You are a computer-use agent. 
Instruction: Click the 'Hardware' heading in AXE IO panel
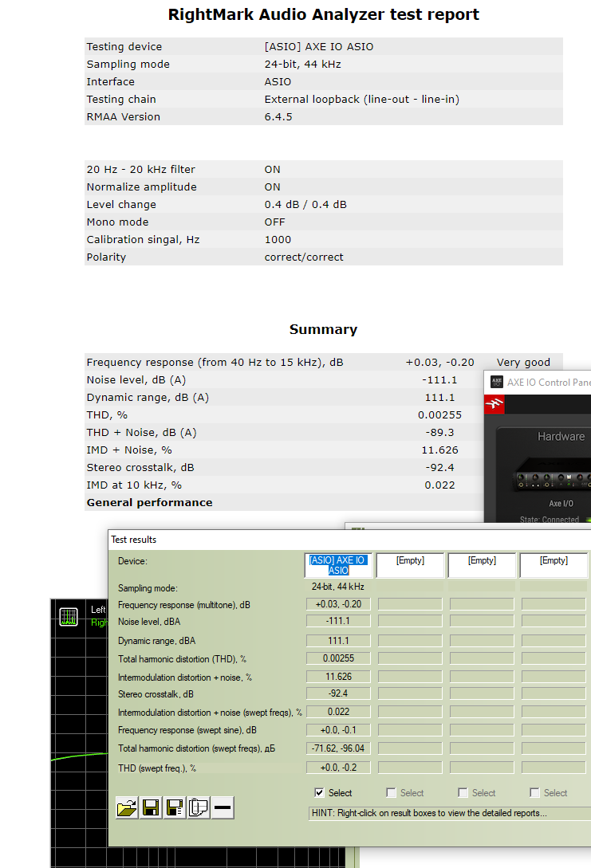pyautogui.click(x=561, y=436)
